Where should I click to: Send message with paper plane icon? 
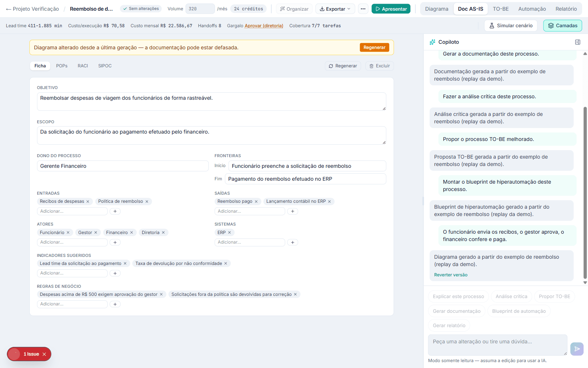pos(577,349)
